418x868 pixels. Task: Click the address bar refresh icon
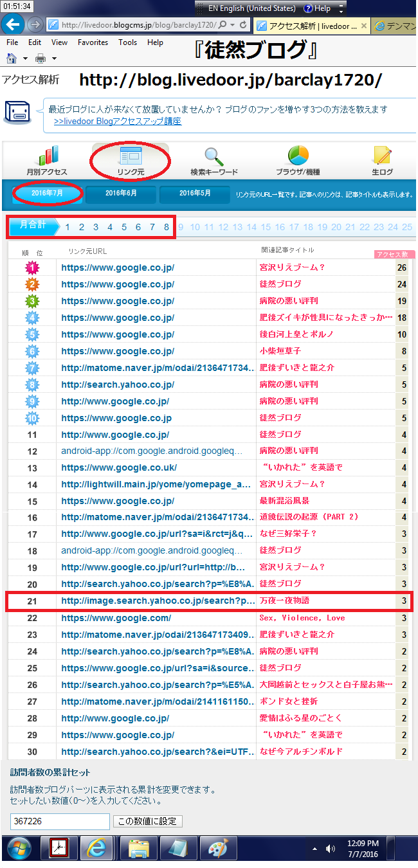coord(243,25)
